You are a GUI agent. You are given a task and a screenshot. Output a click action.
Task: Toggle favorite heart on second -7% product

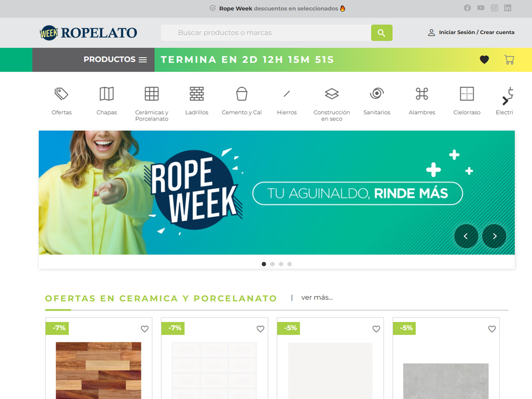(260, 329)
